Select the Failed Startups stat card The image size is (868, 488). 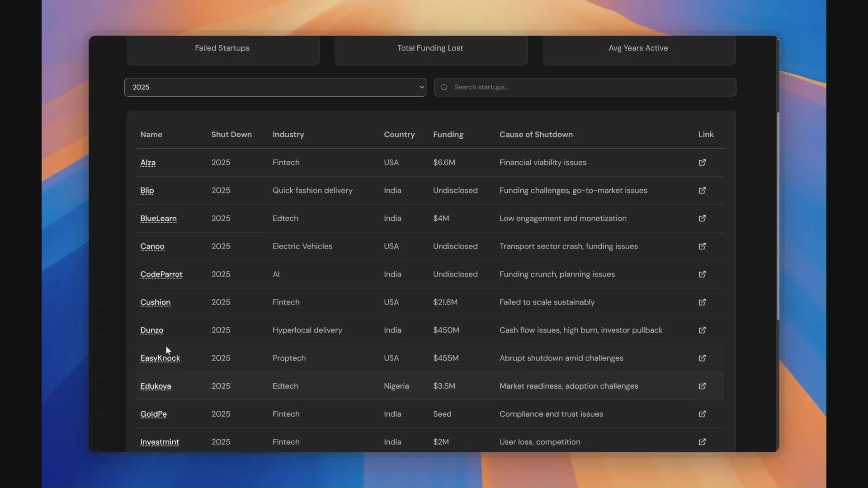222,49
